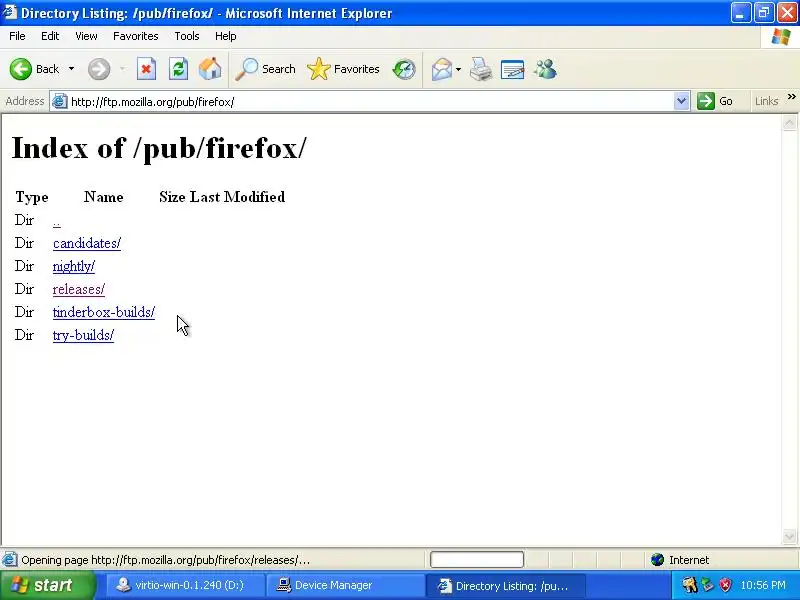
Task: Open the candidates/ directory link
Action: click(87, 243)
